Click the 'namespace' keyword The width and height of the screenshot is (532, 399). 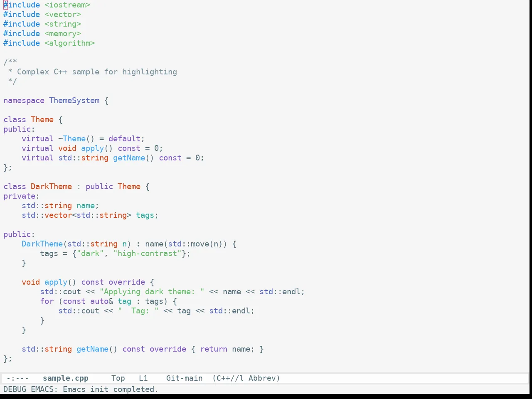click(x=24, y=101)
